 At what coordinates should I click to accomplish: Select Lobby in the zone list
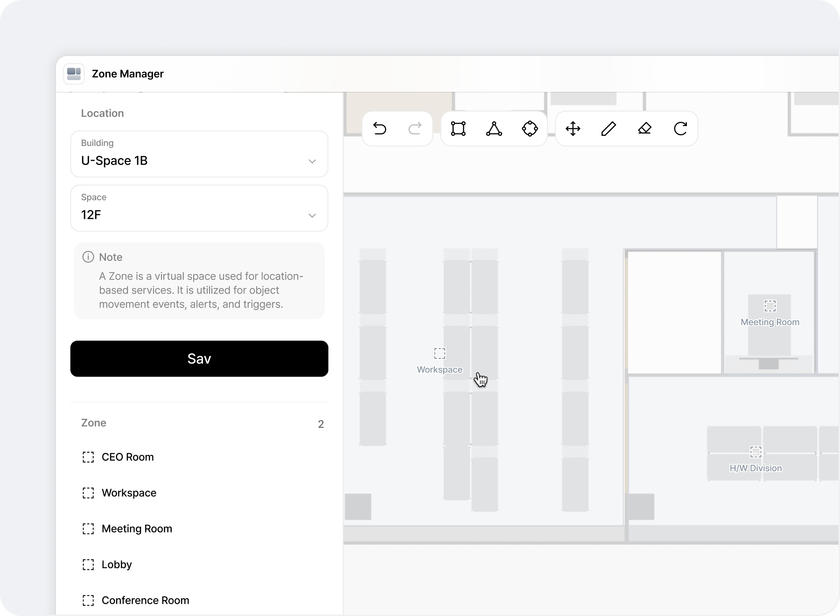[x=116, y=565]
